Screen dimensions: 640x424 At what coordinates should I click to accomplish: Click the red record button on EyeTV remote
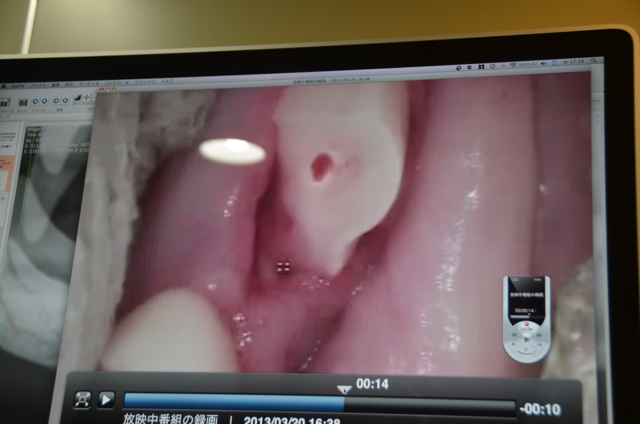click(527, 324)
